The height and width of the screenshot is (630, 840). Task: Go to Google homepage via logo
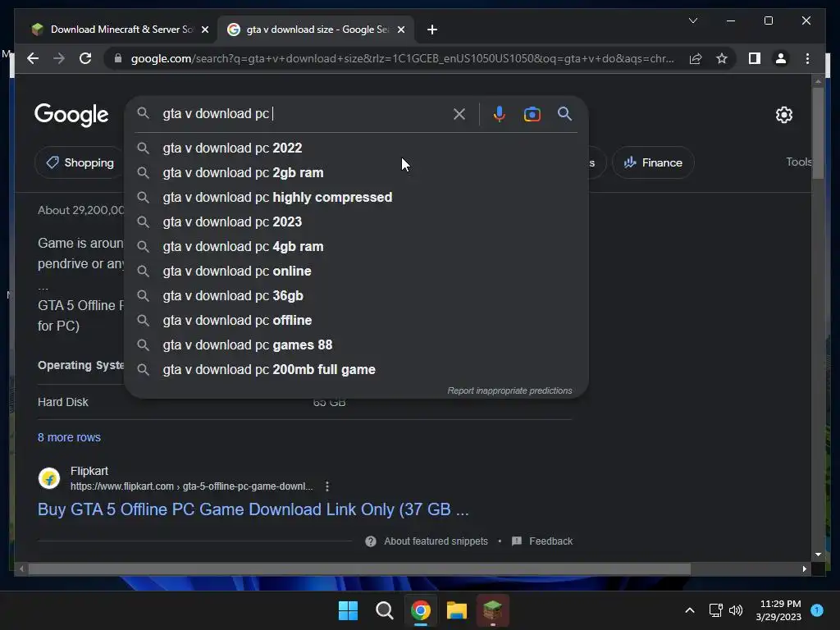point(71,115)
